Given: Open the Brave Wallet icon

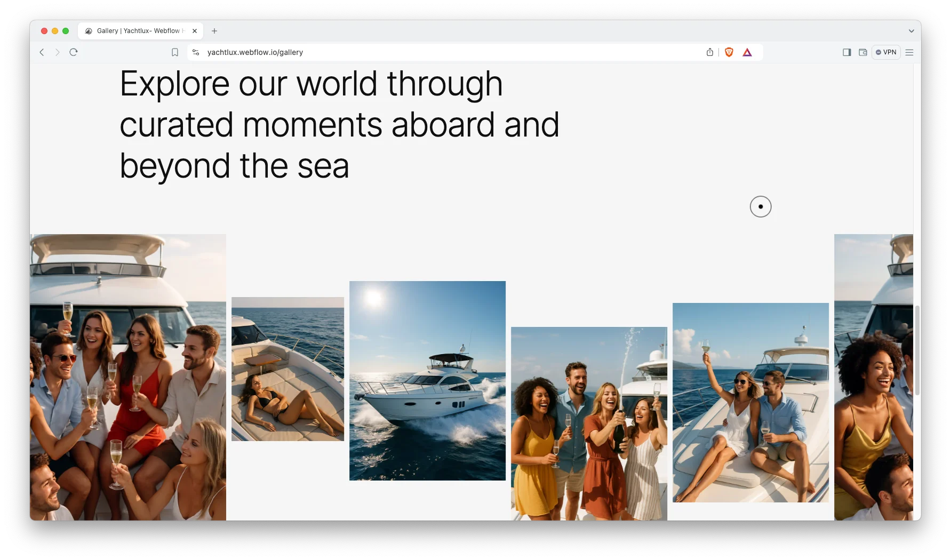Looking at the screenshot, I should click(x=862, y=52).
